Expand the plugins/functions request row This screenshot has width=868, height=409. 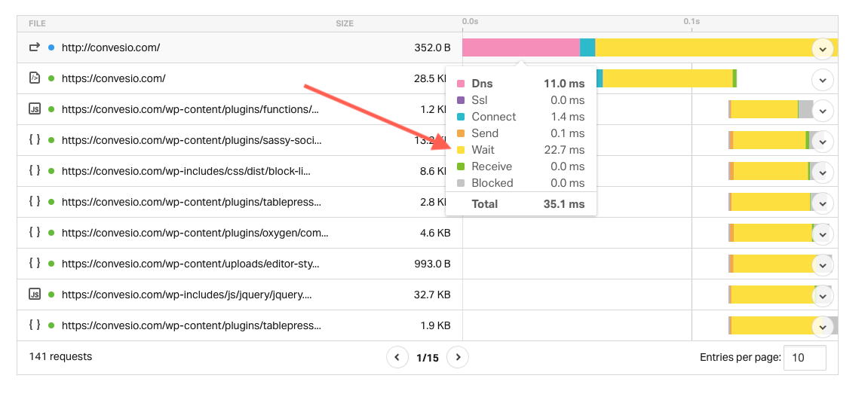823,111
